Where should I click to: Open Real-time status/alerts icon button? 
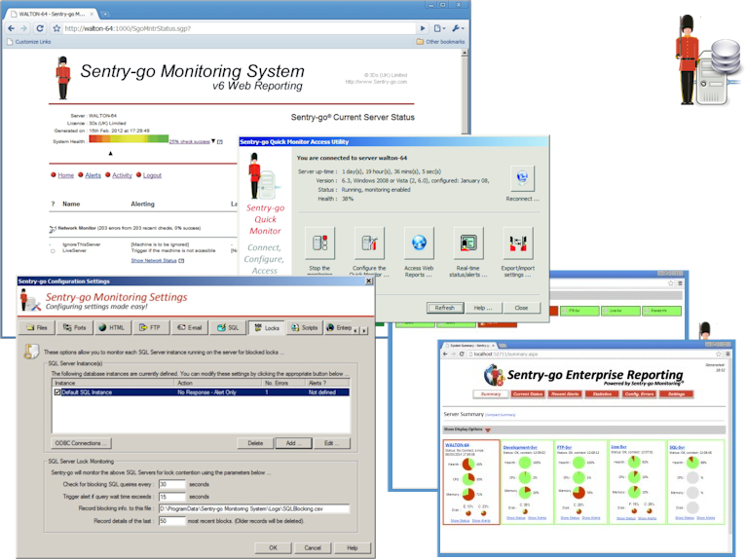click(x=468, y=243)
